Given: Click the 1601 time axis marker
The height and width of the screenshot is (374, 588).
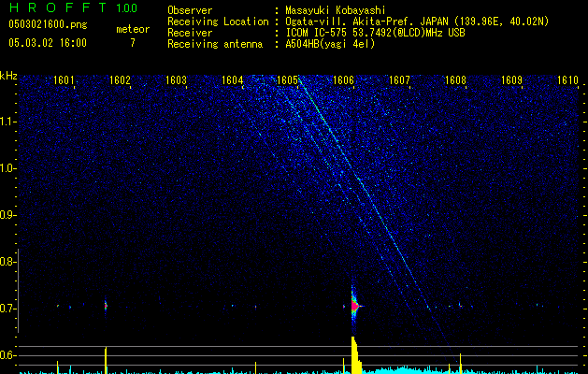Looking at the screenshot, I should 64,80.
